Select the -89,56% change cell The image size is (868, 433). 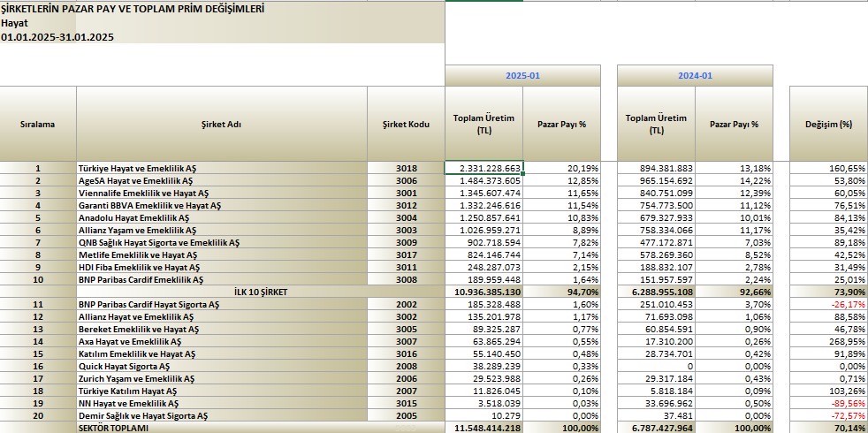click(829, 403)
